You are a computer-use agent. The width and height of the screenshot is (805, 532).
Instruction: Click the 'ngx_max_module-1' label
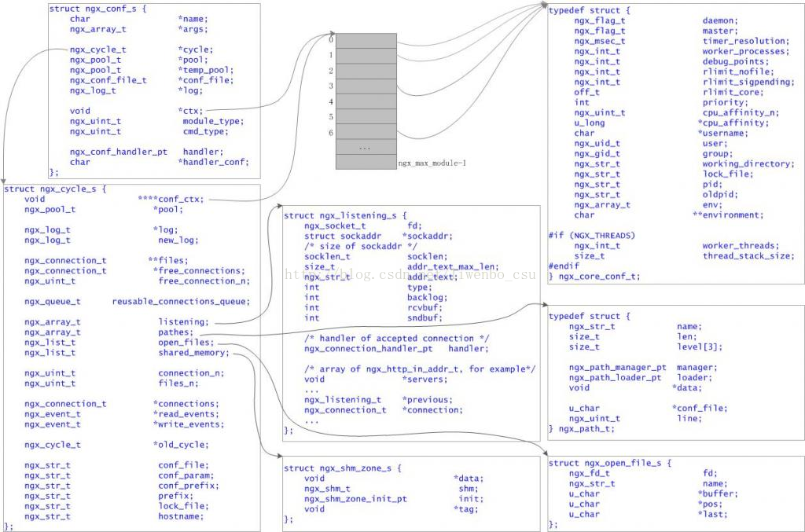click(x=432, y=163)
